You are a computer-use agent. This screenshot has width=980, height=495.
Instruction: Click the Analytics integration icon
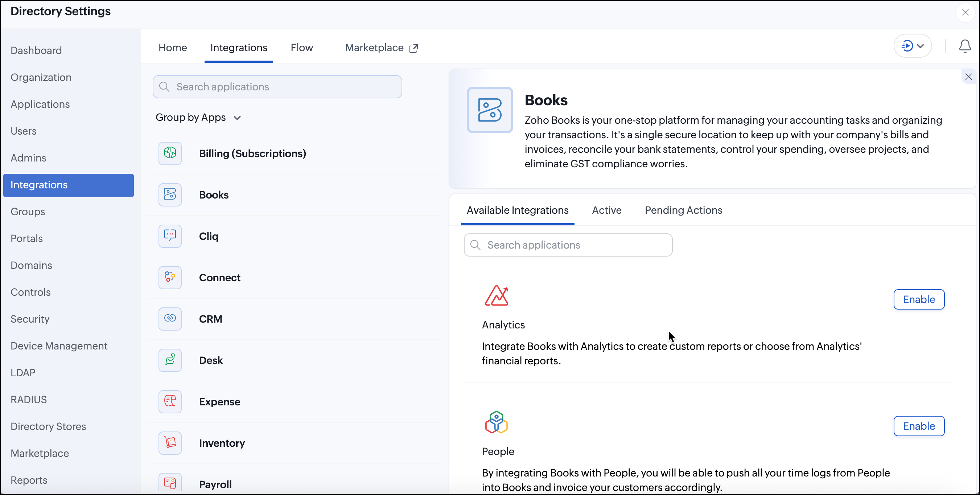[496, 296]
